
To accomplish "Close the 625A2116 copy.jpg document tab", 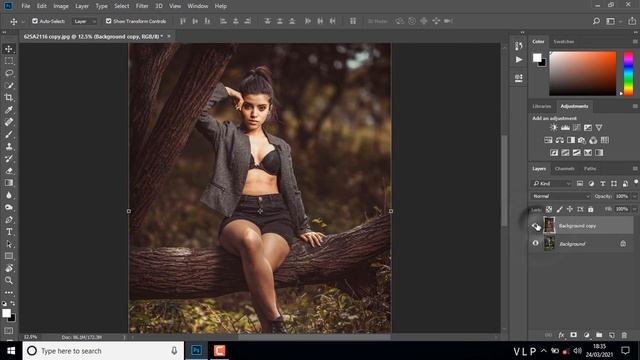I will click(169, 36).
